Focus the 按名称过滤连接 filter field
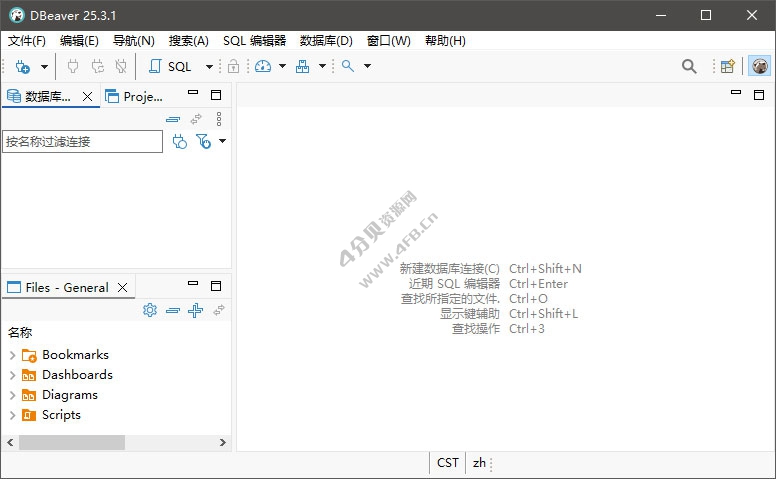This screenshot has width=776, height=479. click(x=82, y=142)
